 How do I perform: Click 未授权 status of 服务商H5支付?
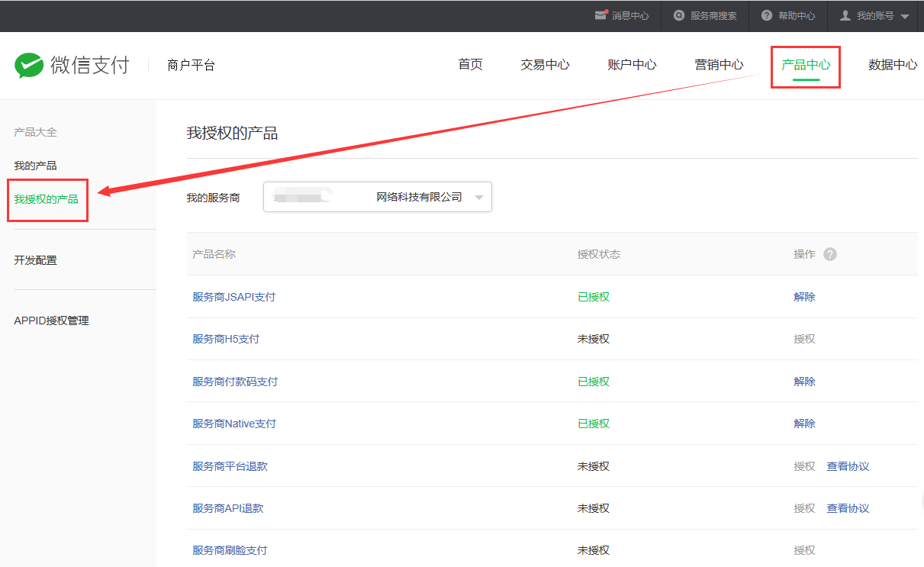tap(594, 339)
